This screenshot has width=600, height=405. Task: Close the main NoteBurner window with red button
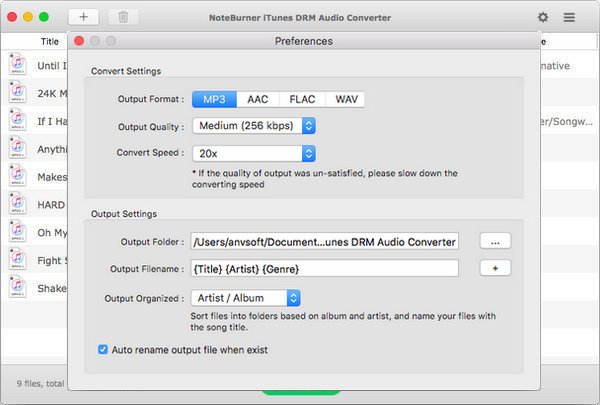pos(12,17)
